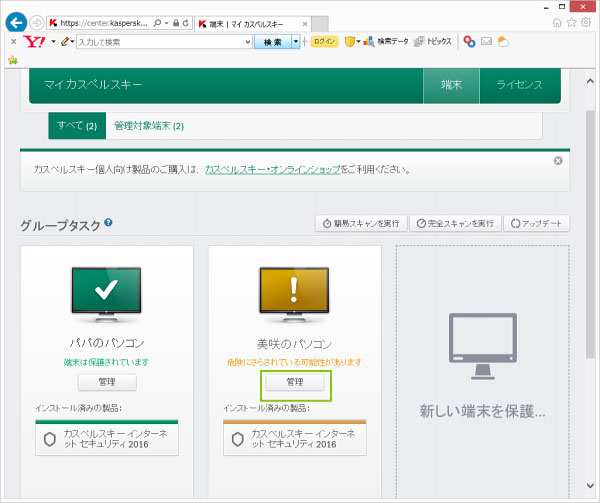Click the アップデート button
Screen dimensions: 600x503
pos(536,223)
